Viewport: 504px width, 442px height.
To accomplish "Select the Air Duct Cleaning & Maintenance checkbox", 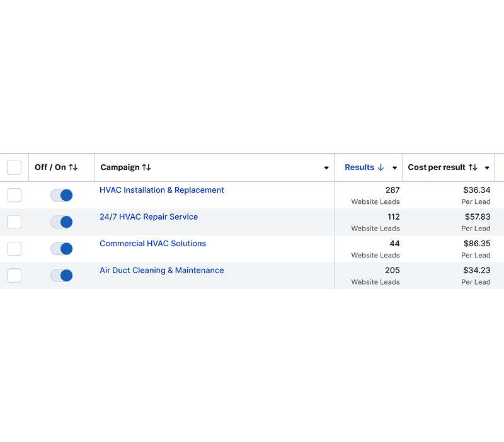I will pos(14,275).
